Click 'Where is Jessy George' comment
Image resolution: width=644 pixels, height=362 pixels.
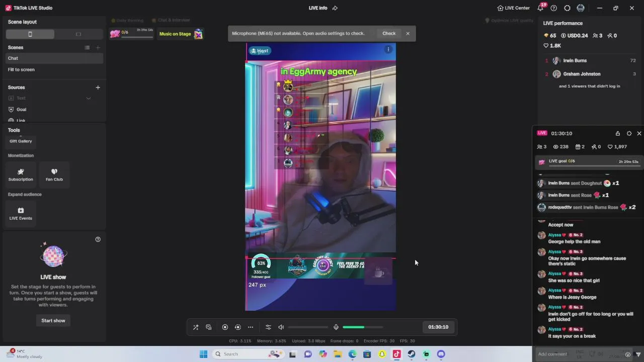(x=572, y=297)
